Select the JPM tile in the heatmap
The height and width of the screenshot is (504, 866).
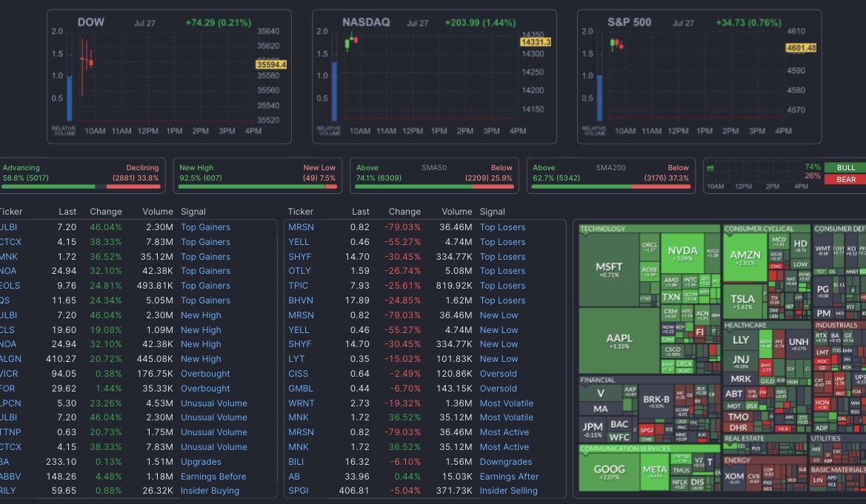[x=593, y=429]
